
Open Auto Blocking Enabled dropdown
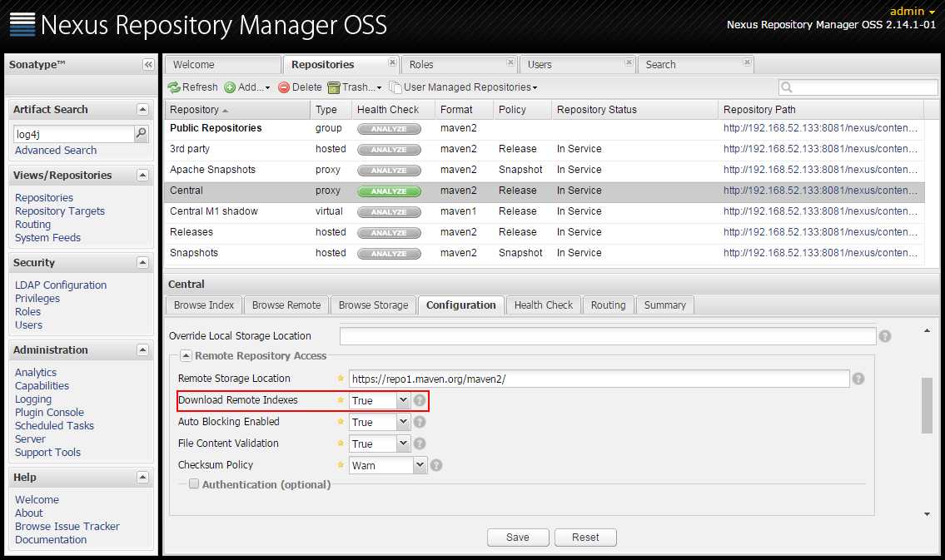tap(403, 422)
